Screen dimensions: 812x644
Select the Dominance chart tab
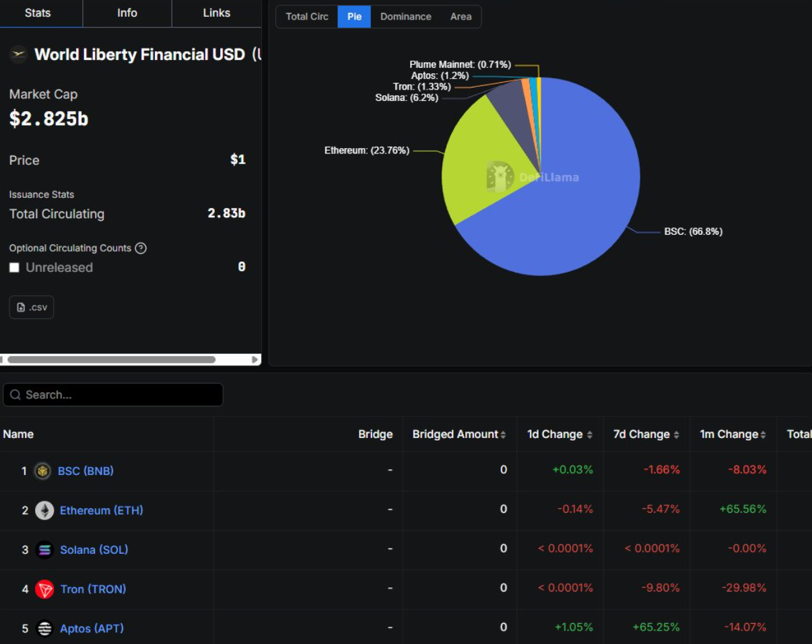pos(405,16)
